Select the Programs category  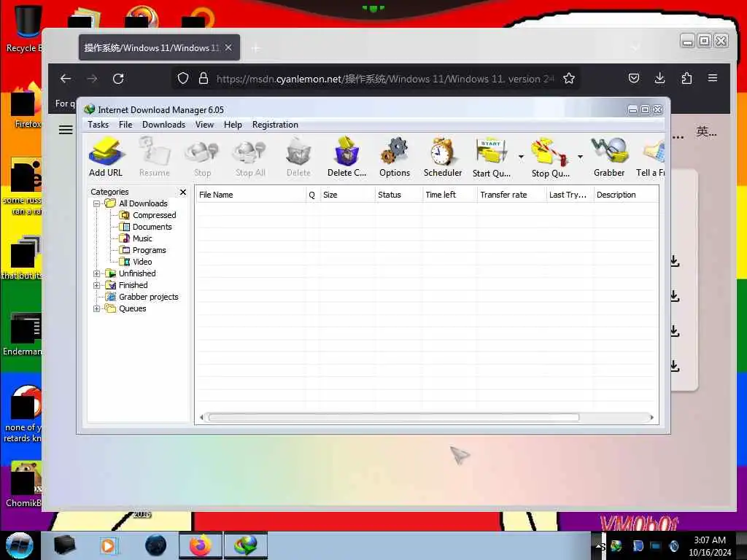[x=149, y=250]
